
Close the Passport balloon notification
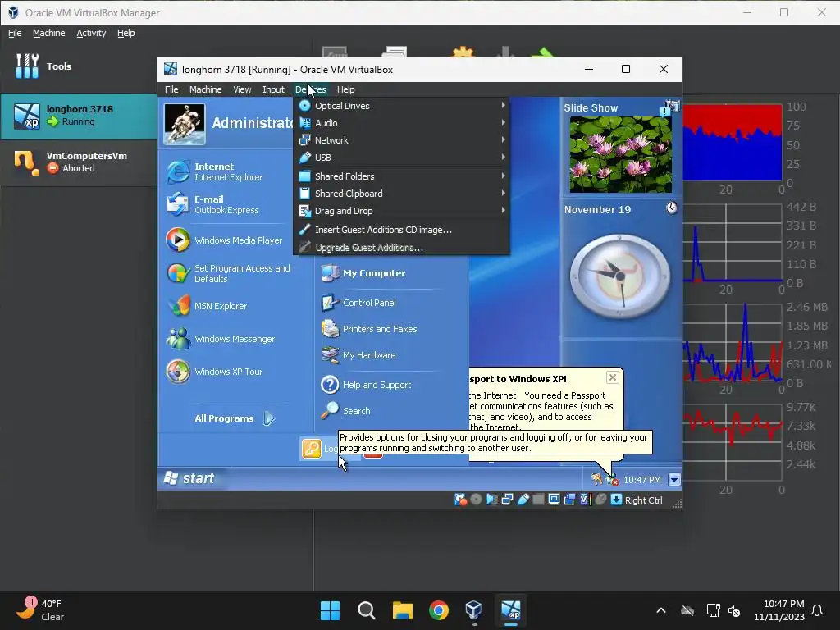612,377
